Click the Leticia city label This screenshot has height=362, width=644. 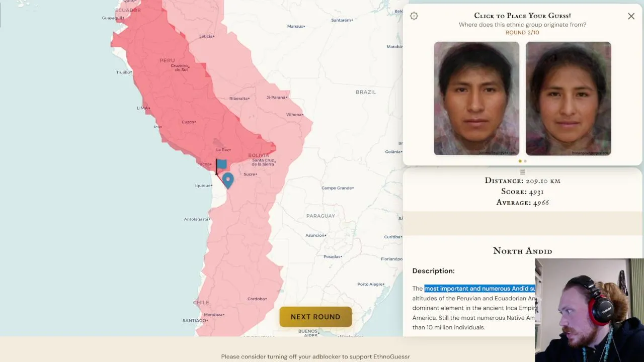tap(206, 36)
